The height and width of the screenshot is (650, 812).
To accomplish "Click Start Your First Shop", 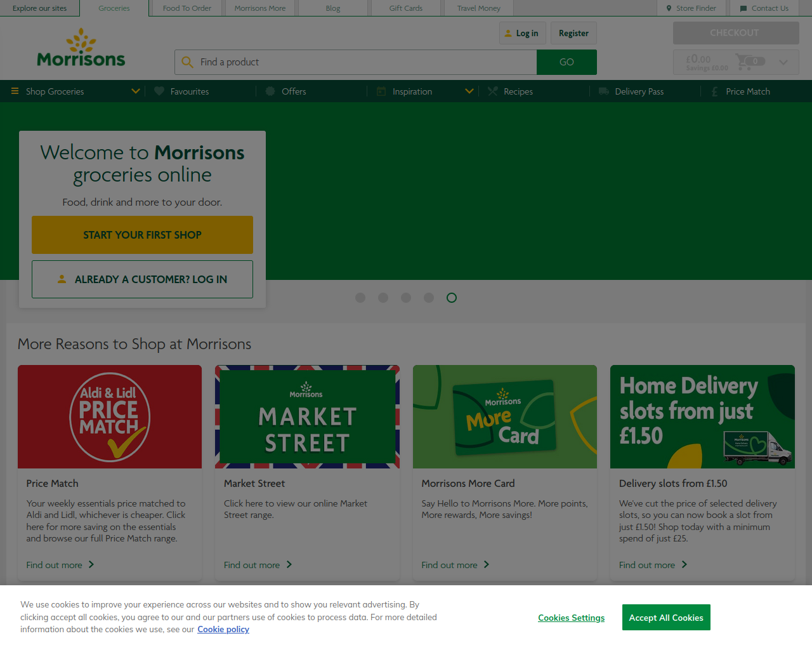I will click(142, 235).
